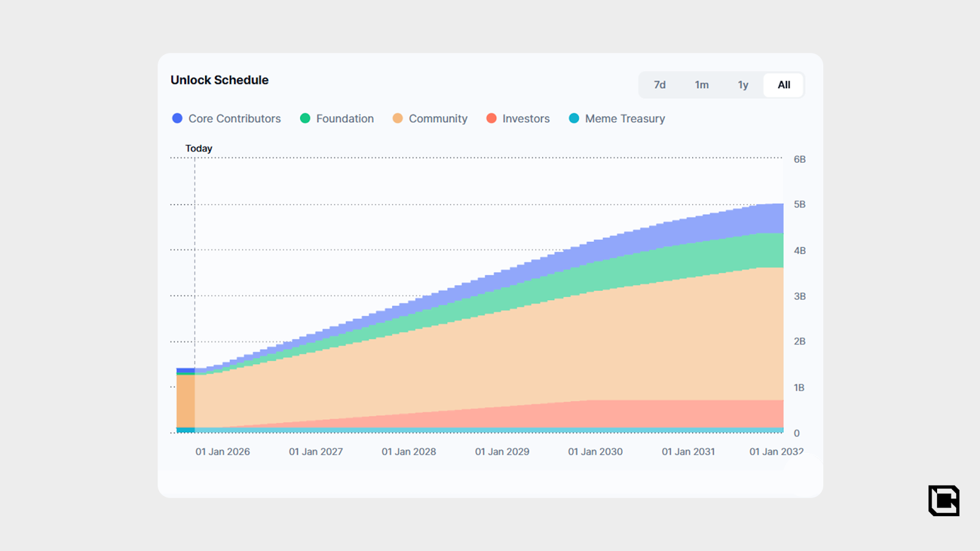Image resolution: width=980 pixels, height=551 pixels.
Task: Toggle the Investors legend entry
Action: tap(526, 119)
